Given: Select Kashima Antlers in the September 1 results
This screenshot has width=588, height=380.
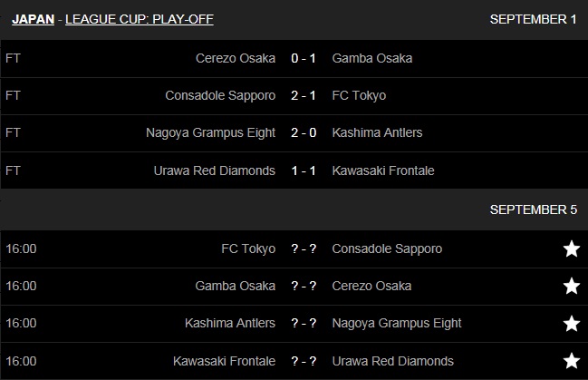Looking at the screenshot, I should pos(377,132).
